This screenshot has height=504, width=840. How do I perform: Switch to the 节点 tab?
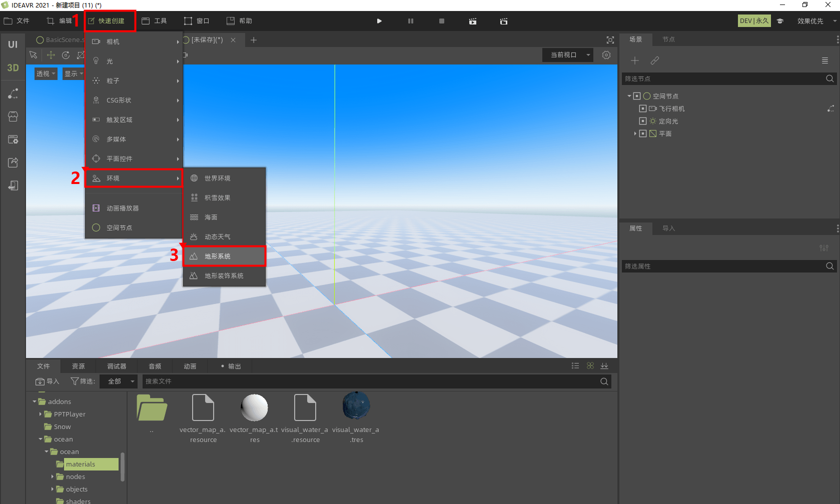point(668,39)
